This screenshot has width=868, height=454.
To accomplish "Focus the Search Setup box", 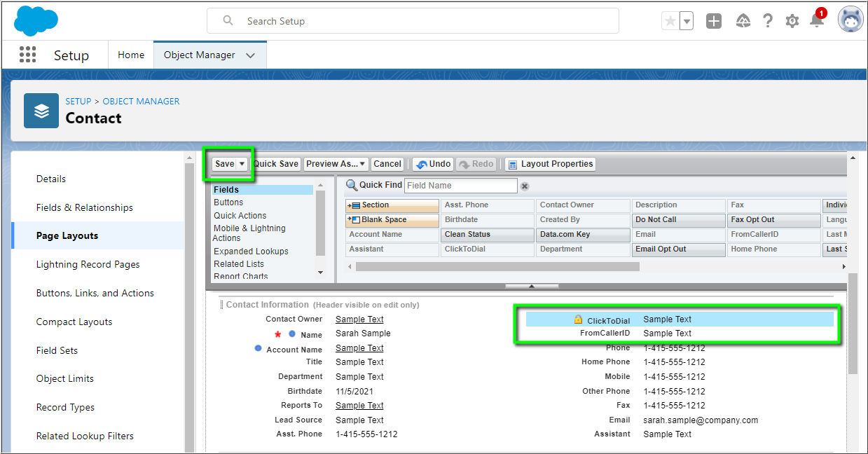I will 413,21.
